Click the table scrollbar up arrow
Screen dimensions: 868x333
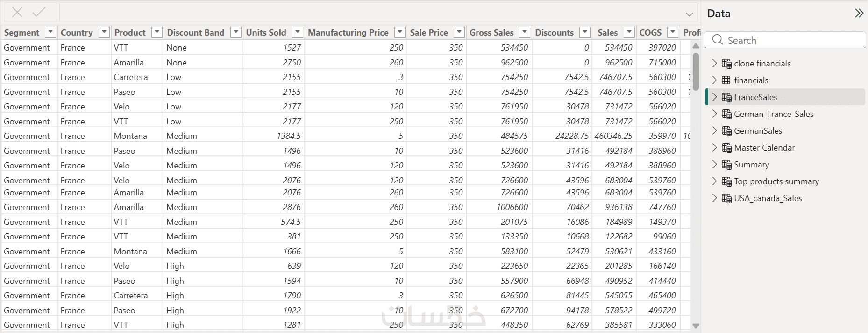point(696,46)
